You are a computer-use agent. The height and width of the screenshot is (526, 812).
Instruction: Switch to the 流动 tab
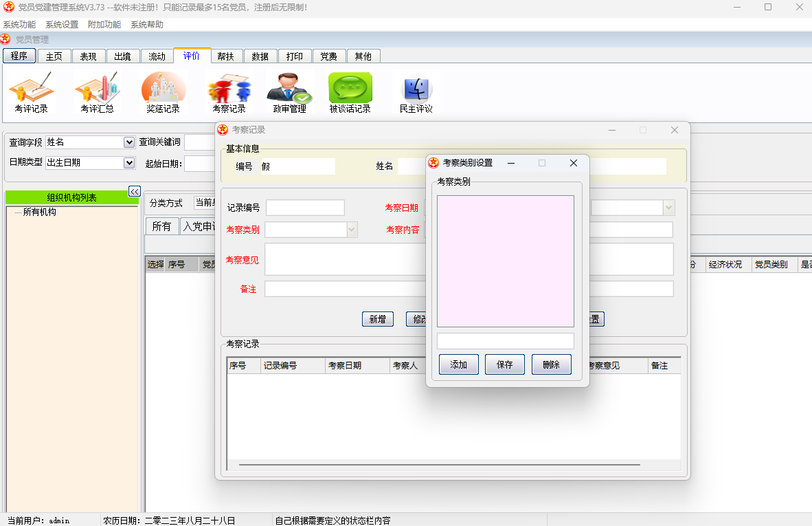tap(157, 56)
